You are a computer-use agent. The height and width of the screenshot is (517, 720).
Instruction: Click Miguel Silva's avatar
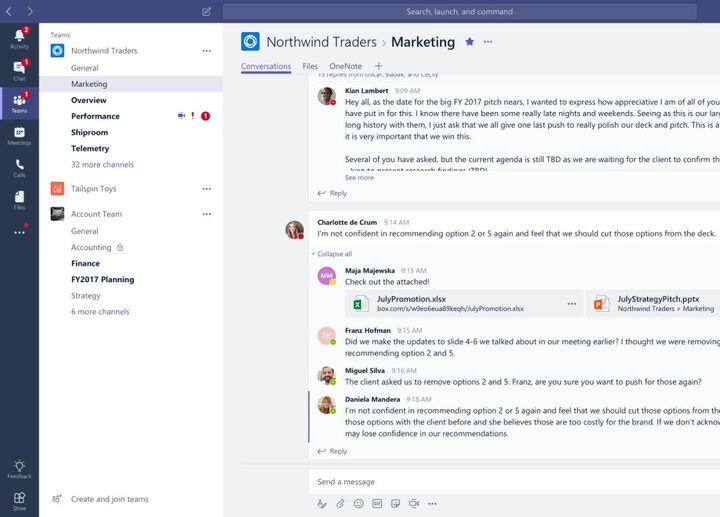coord(326,376)
